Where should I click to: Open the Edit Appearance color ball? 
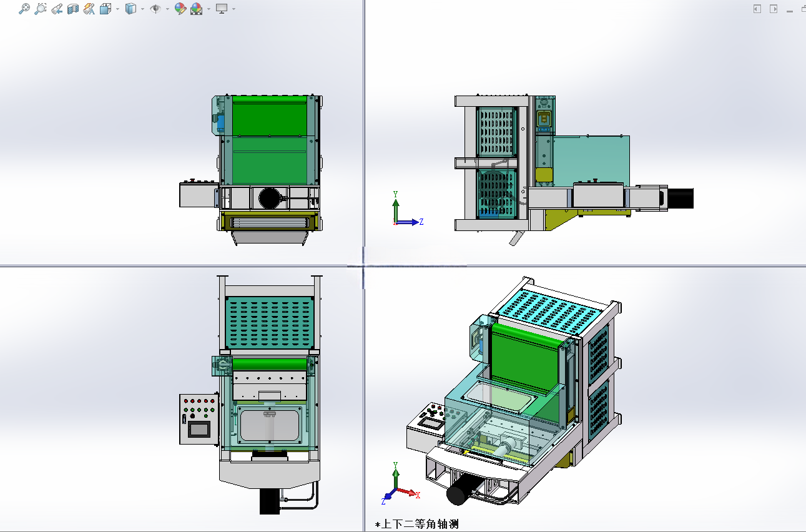coord(180,9)
